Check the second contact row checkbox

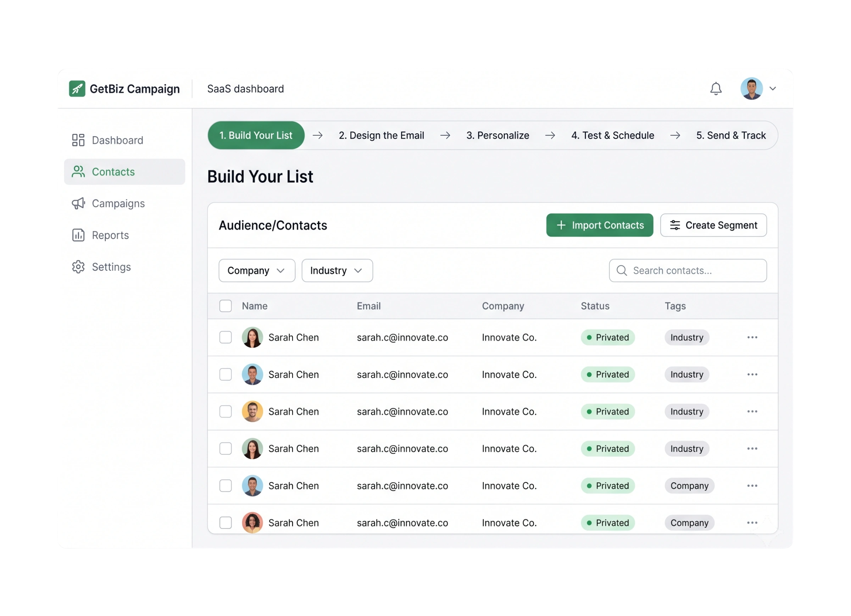(226, 374)
